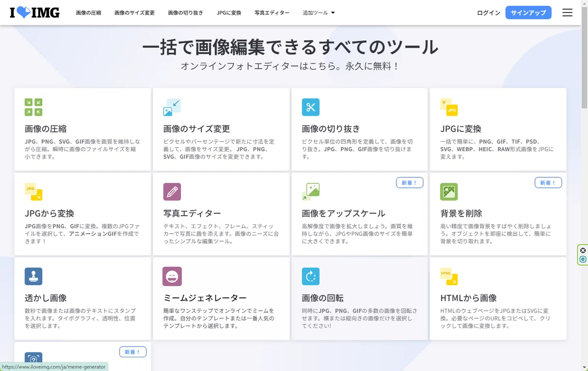Image resolution: width=588 pixels, height=371 pixels.
Task: Click the 画像の切り抜き card title
Action: (331, 129)
